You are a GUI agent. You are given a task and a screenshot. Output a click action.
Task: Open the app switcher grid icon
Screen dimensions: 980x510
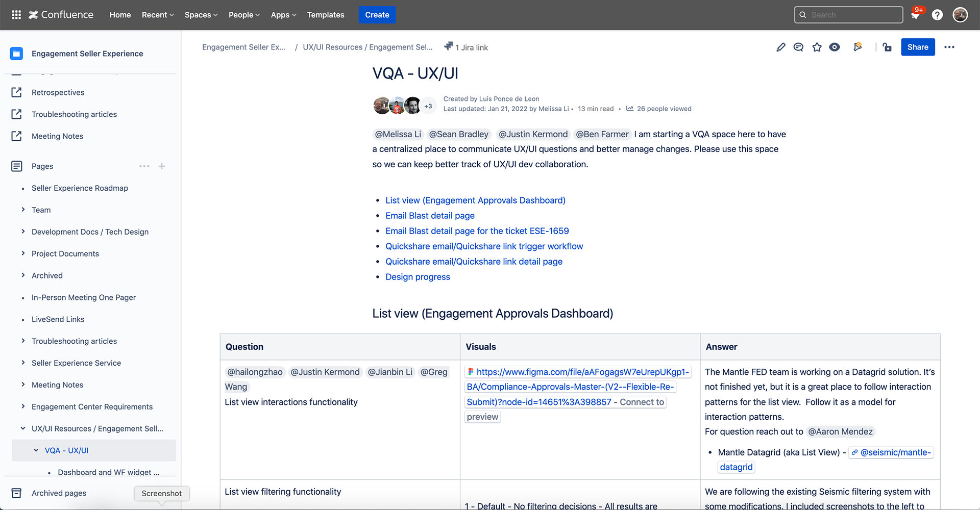[x=16, y=15]
